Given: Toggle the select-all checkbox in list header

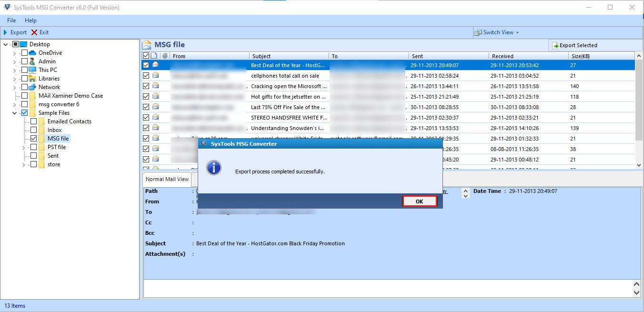Looking at the screenshot, I should coord(146,56).
